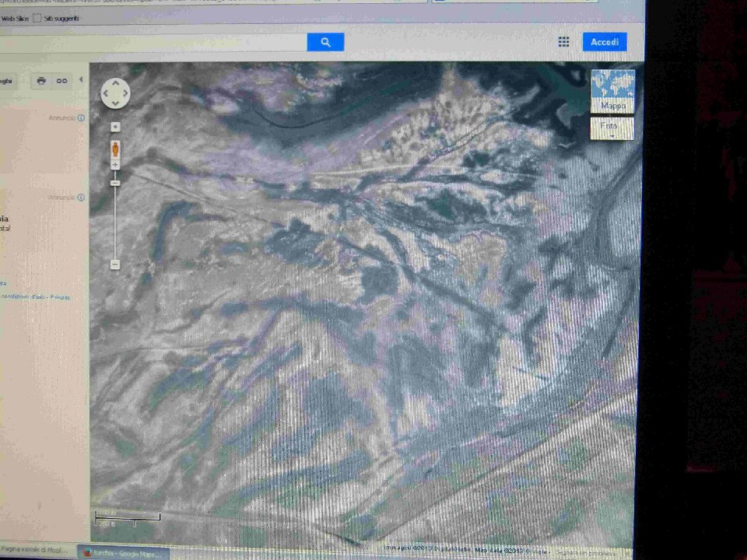Collapse the left side panel arrow
Viewport: 747px width, 560px height.
(81, 79)
